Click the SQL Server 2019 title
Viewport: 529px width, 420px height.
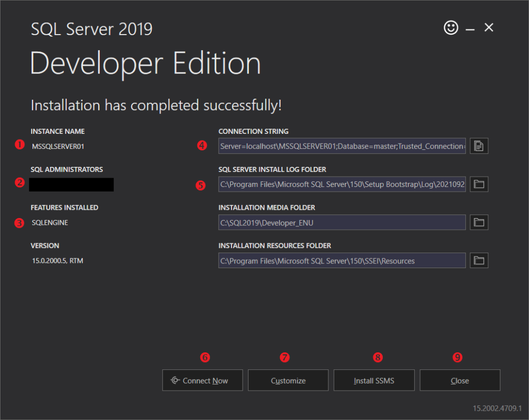pos(92,29)
